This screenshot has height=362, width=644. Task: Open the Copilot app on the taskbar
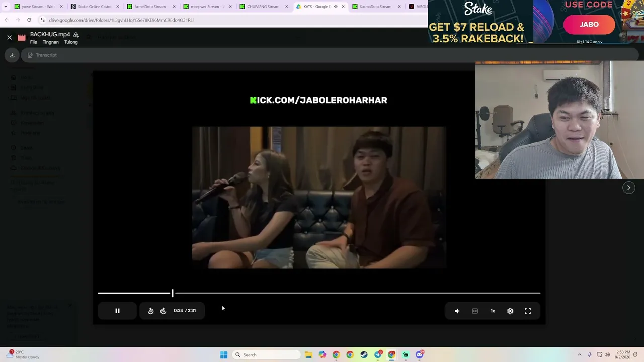point(323,355)
